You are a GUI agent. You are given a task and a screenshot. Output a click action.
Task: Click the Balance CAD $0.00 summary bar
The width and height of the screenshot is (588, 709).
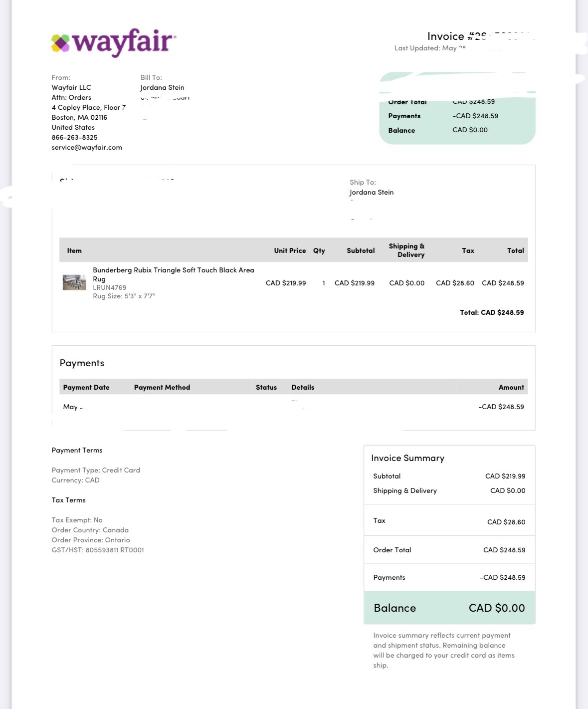tap(449, 608)
